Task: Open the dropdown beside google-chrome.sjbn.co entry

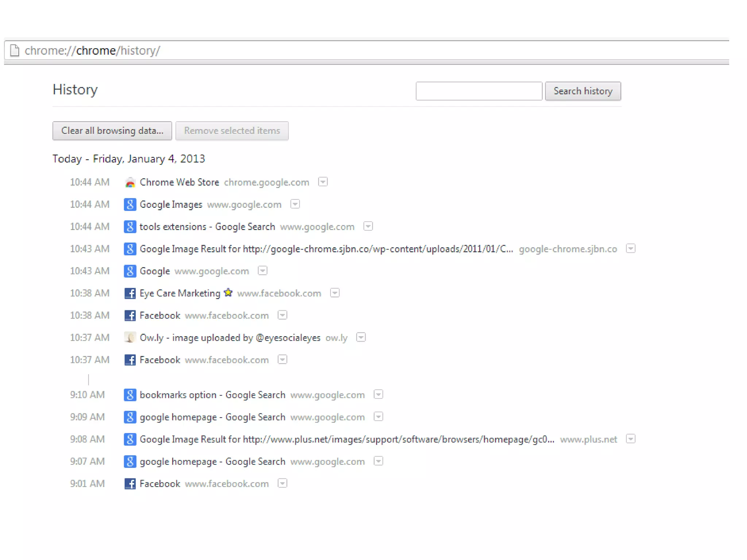Action: (631, 249)
